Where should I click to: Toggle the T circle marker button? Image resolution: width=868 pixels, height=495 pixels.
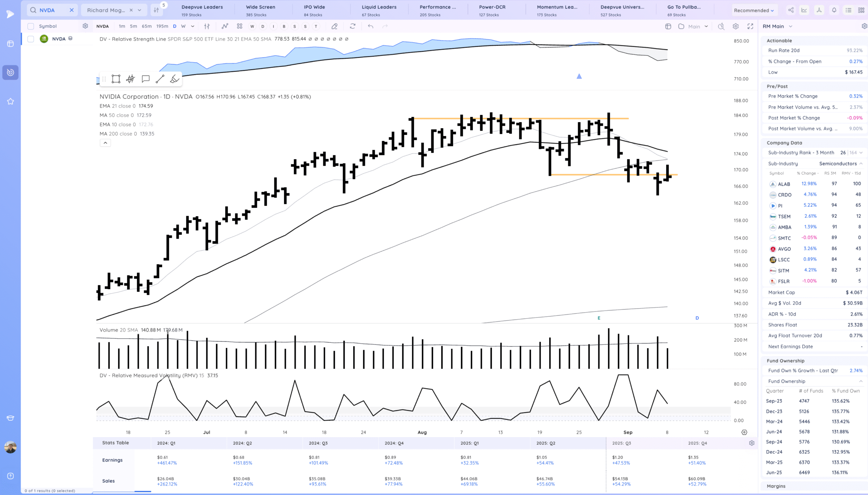[x=316, y=26]
